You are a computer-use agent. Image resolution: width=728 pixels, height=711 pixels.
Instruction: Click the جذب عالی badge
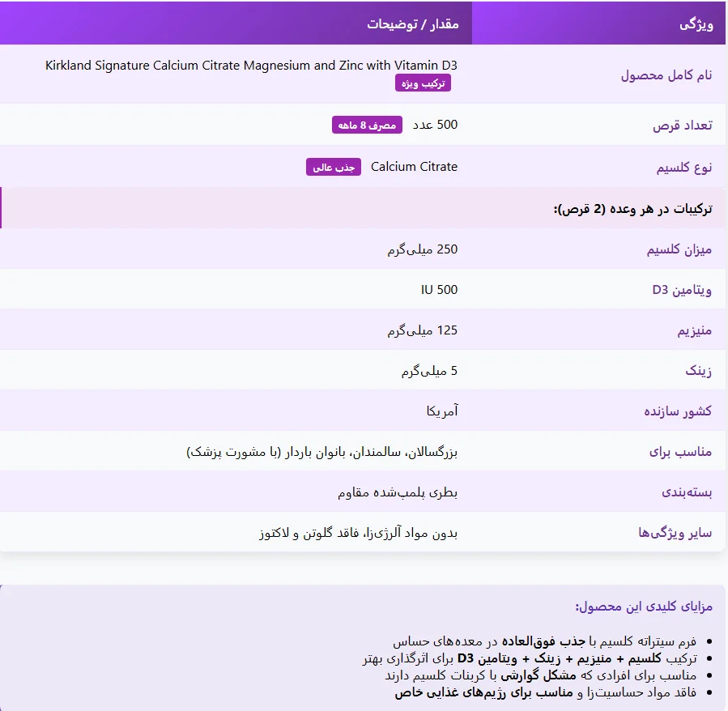(x=334, y=167)
